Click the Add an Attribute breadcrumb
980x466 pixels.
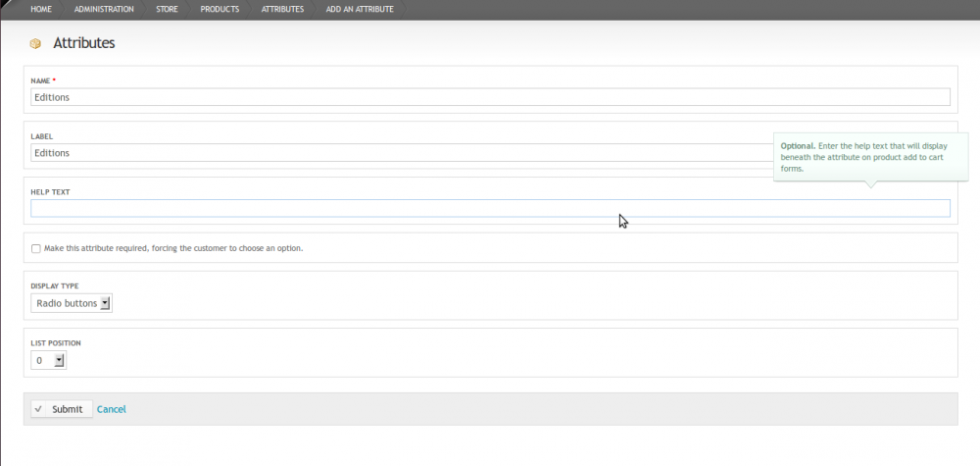360,9
